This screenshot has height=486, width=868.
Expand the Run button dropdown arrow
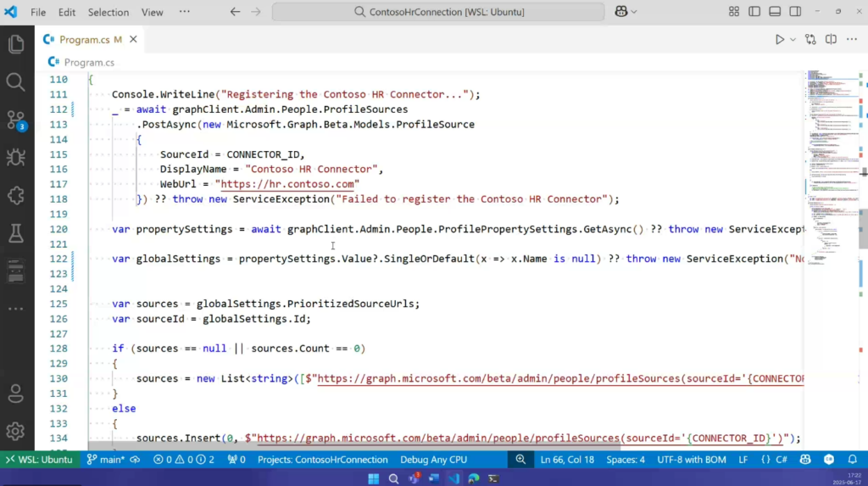coord(793,39)
